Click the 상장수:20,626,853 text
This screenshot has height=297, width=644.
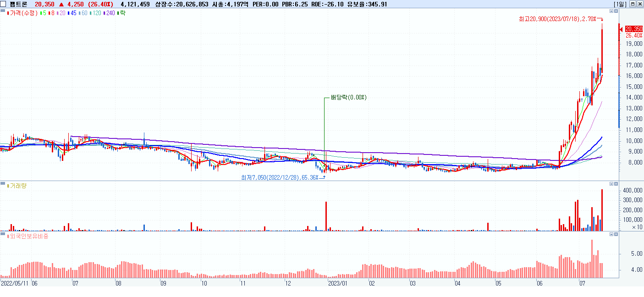(182, 4)
